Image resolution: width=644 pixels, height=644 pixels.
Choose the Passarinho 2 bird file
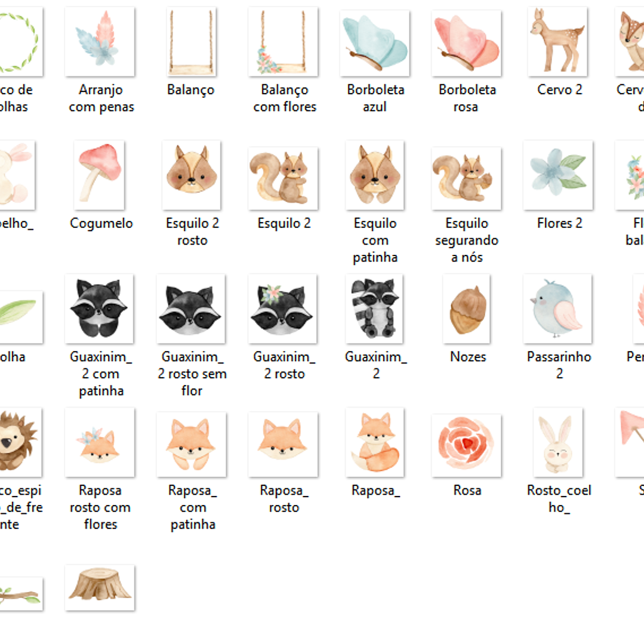(557, 309)
